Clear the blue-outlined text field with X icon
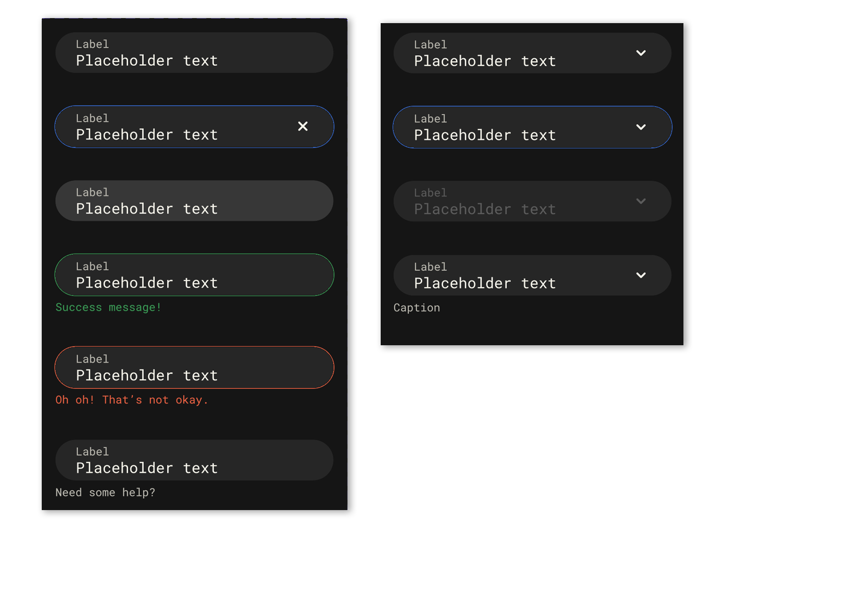Image resolution: width=868 pixels, height=596 pixels. click(303, 127)
